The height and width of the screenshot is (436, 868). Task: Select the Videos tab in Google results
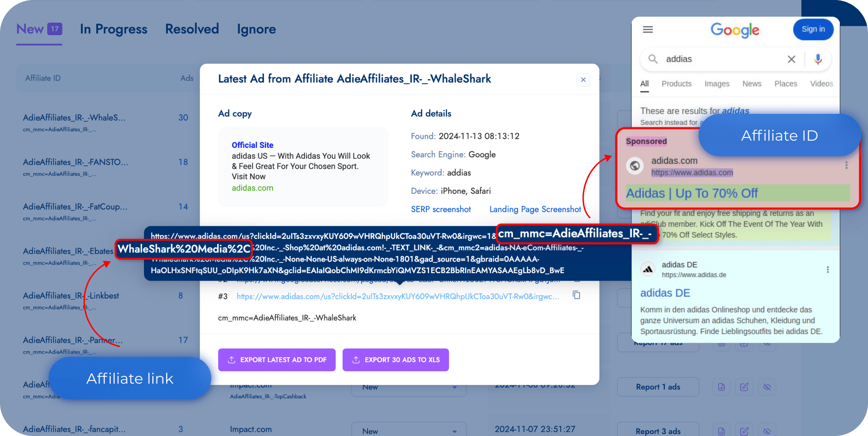pyautogui.click(x=821, y=84)
